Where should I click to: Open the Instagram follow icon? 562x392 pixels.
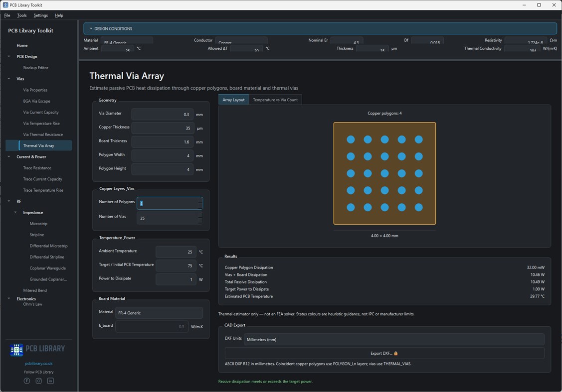tap(39, 381)
